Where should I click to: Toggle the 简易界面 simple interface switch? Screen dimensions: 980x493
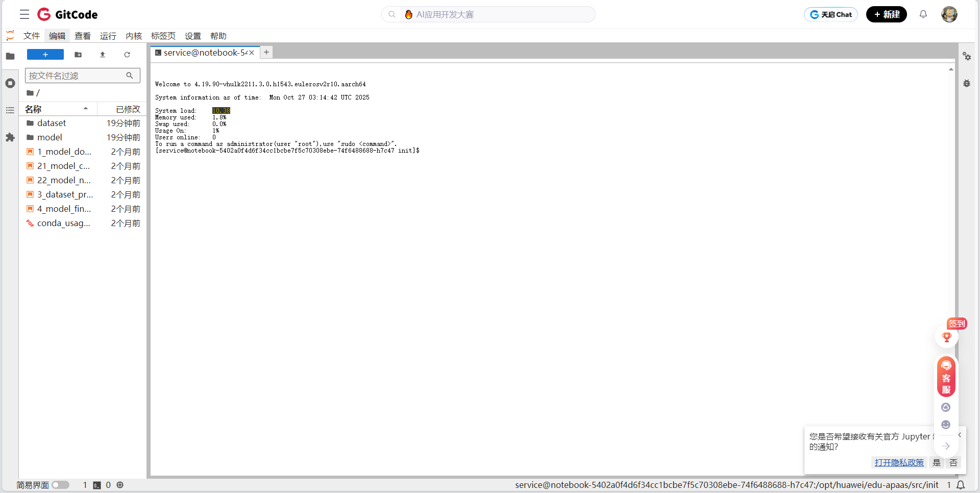(x=60, y=485)
